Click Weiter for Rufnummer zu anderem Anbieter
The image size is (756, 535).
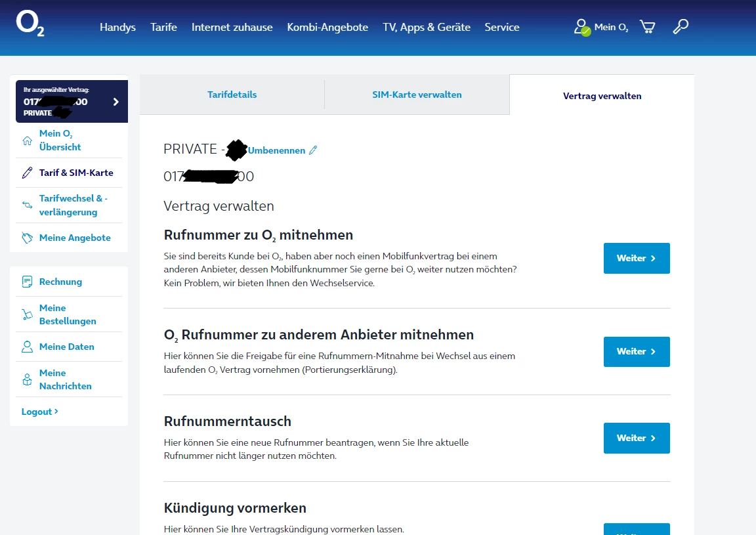tap(637, 352)
